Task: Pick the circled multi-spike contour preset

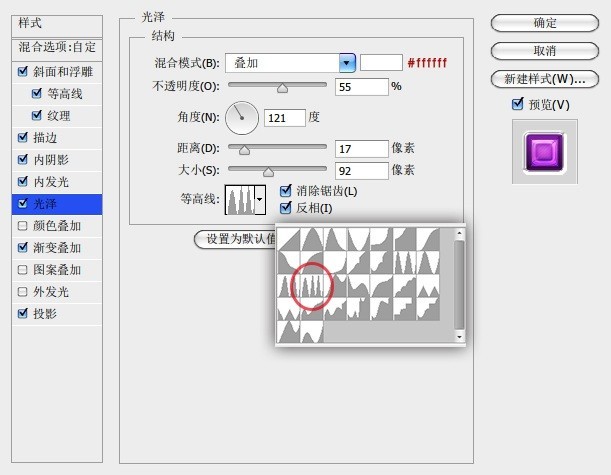Action: coord(312,286)
